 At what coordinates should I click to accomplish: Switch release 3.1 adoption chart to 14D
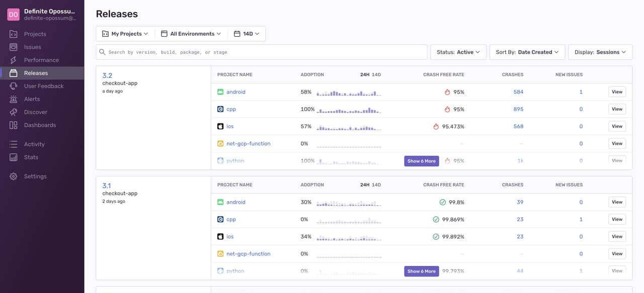tap(376, 185)
